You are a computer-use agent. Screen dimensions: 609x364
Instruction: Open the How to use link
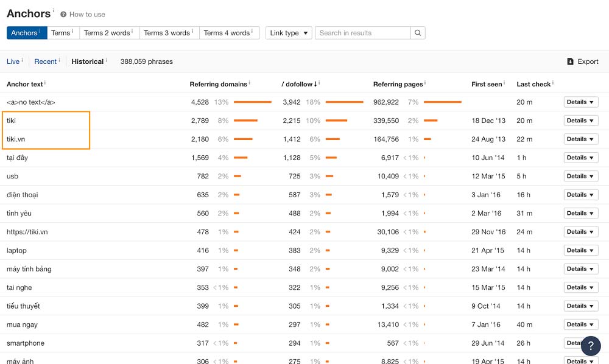pos(87,15)
